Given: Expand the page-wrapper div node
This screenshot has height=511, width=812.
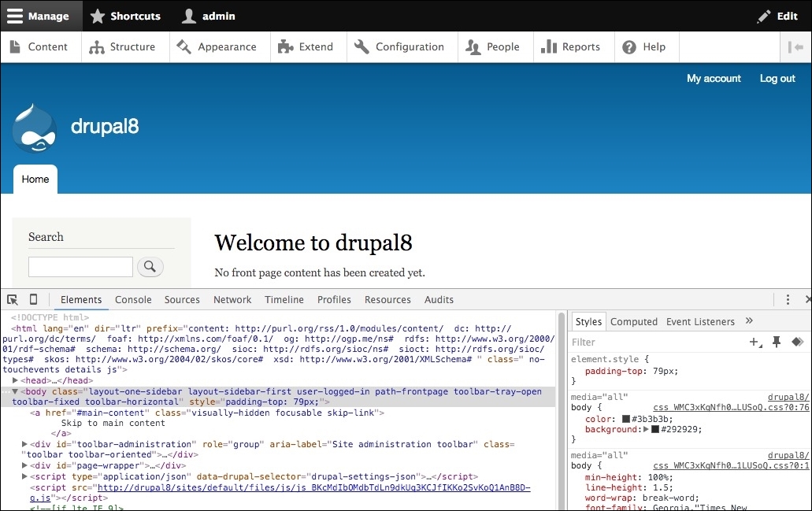Looking at the screenshot, I should click(x=24, y=465).
